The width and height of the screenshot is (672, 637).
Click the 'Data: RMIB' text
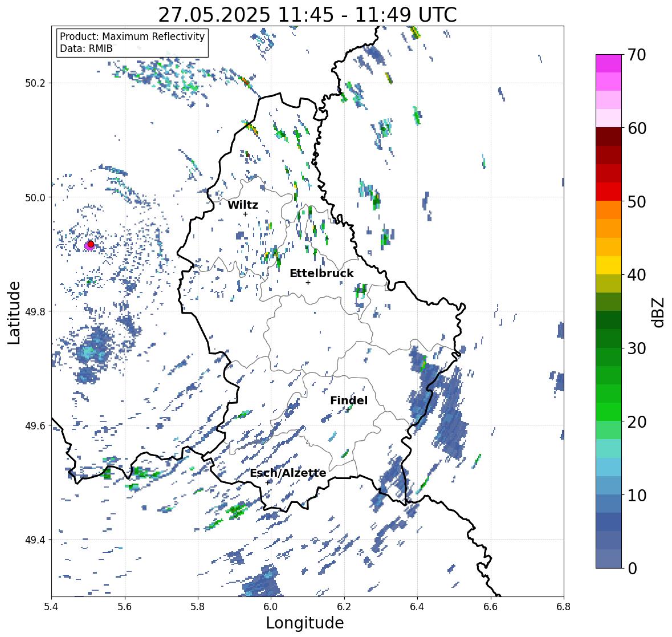tap(86, 48)
